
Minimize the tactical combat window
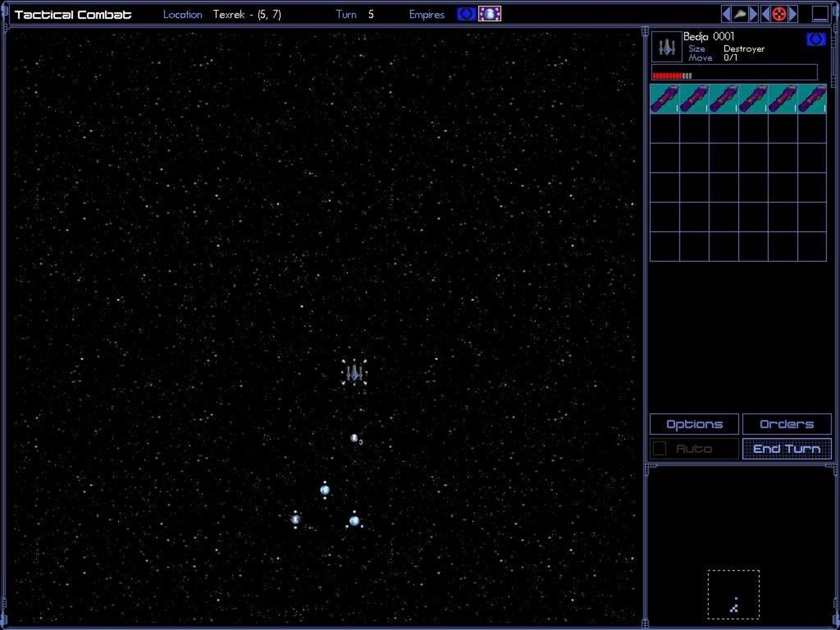click(820, 14)
